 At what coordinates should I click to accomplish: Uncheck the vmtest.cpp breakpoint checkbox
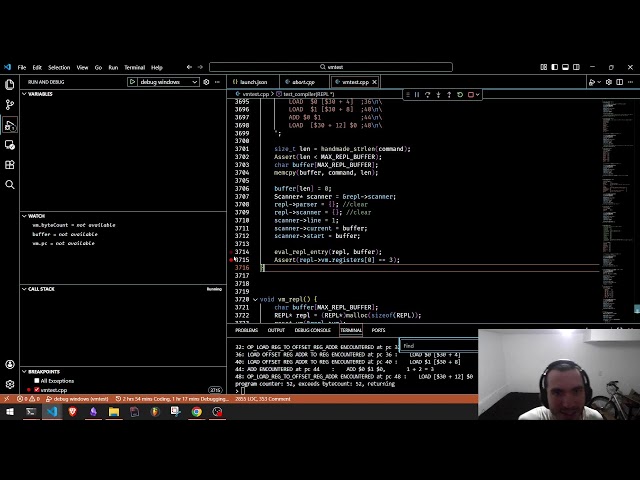(x=37, y=390)
